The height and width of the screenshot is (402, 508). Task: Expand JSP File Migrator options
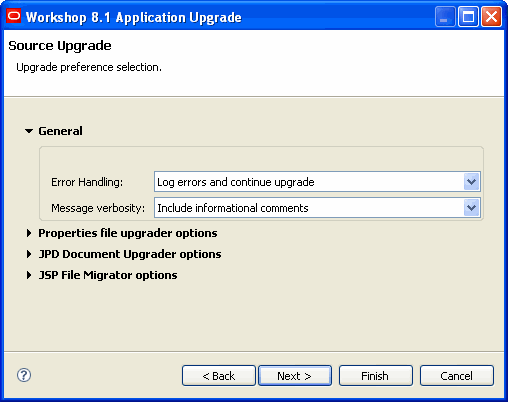click(29, 275)
